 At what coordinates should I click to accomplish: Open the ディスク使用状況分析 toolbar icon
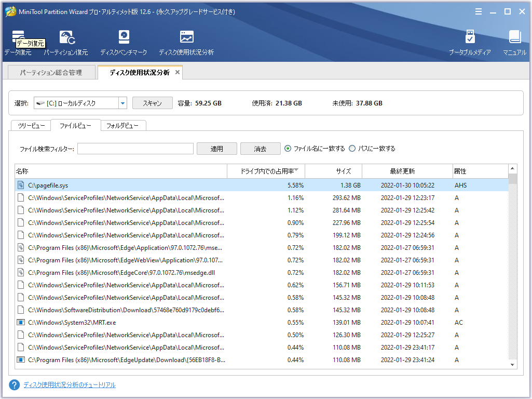[186, 43]
